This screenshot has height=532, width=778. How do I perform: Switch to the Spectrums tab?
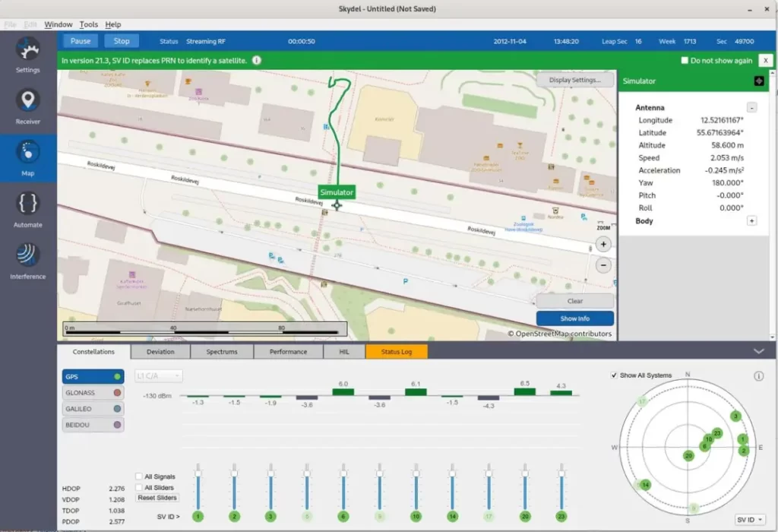pyautogui.click(x=222, y=352)
